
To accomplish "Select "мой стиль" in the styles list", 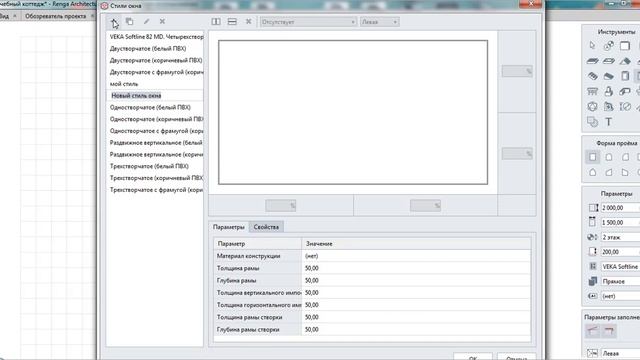I will point(155,84).
